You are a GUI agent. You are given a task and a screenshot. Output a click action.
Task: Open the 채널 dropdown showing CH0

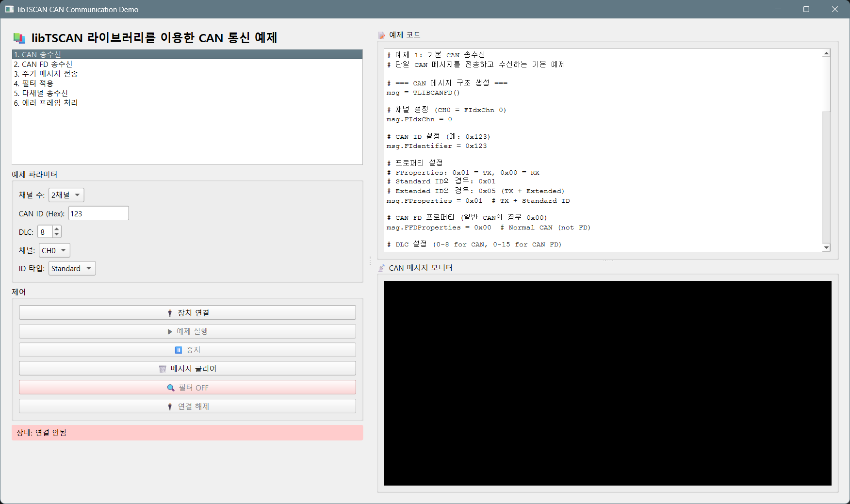[54, 250]
